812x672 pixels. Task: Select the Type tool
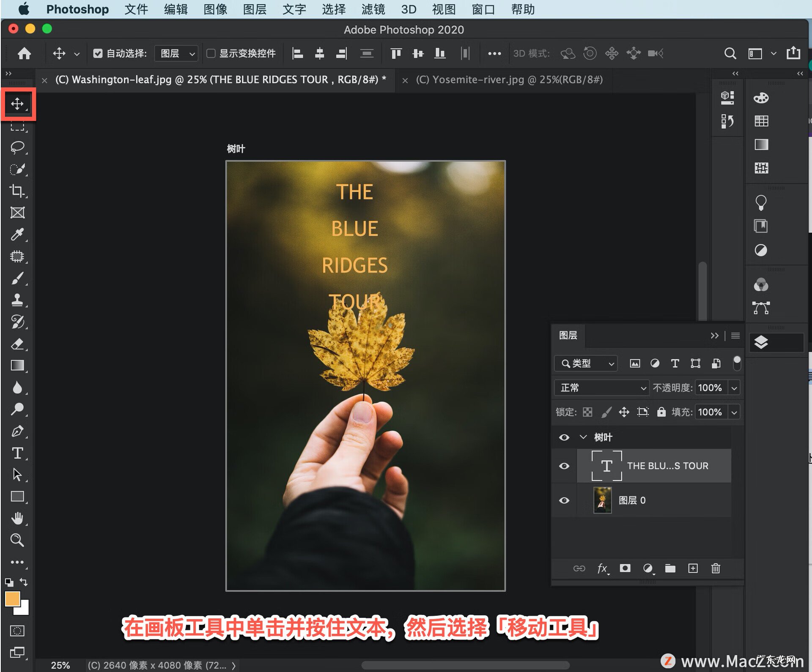coord(17,453)
